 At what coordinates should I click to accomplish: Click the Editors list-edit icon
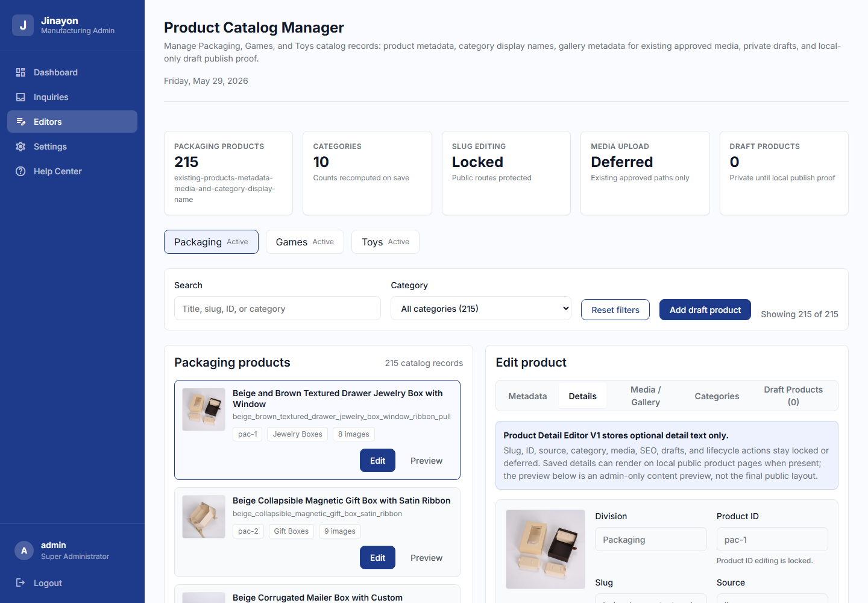click(20, 122)
